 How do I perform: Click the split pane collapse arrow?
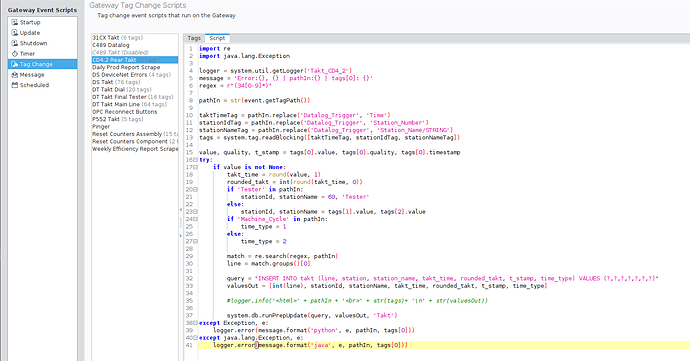coord(180,210)
